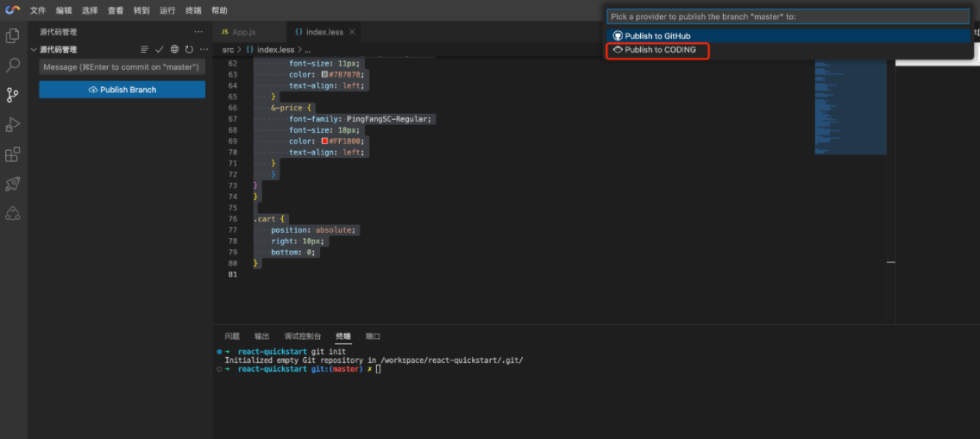Click the commit message input field
980x439 pixels.
tap(122, 67)
